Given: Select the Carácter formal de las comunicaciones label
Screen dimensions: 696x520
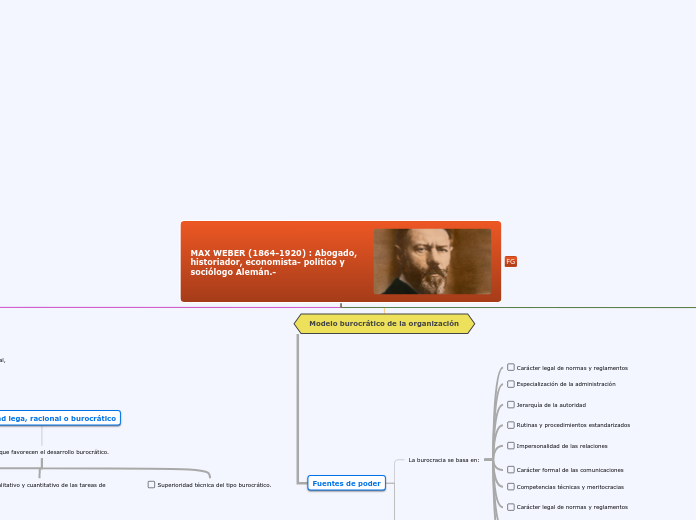Looking at the screenshot, I should tap(570, 470).
